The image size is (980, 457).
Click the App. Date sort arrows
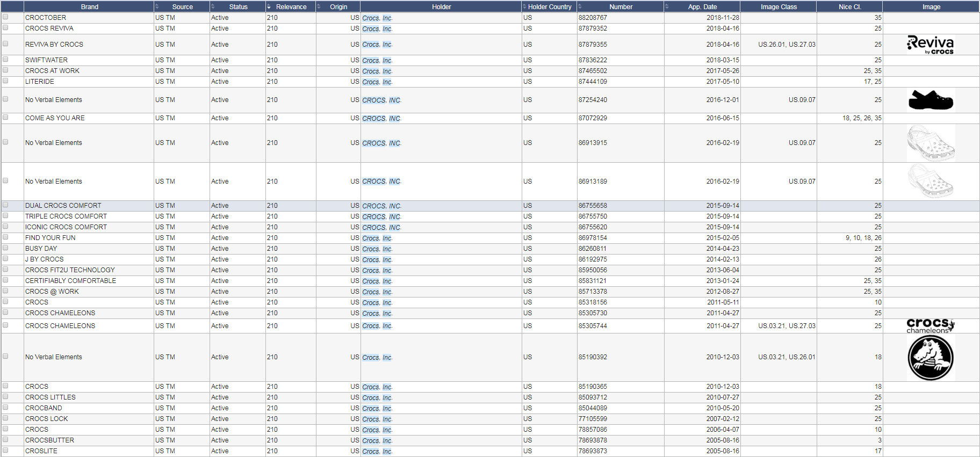[667, 6]
